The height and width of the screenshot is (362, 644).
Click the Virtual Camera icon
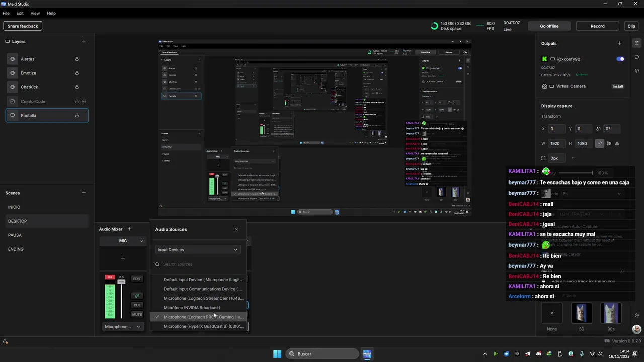point(544,86)
